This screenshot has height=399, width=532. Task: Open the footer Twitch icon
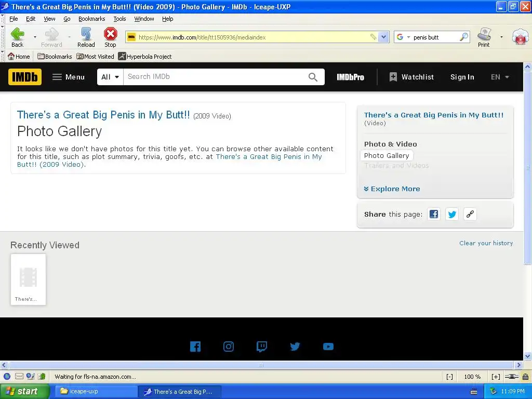[262, 347]
